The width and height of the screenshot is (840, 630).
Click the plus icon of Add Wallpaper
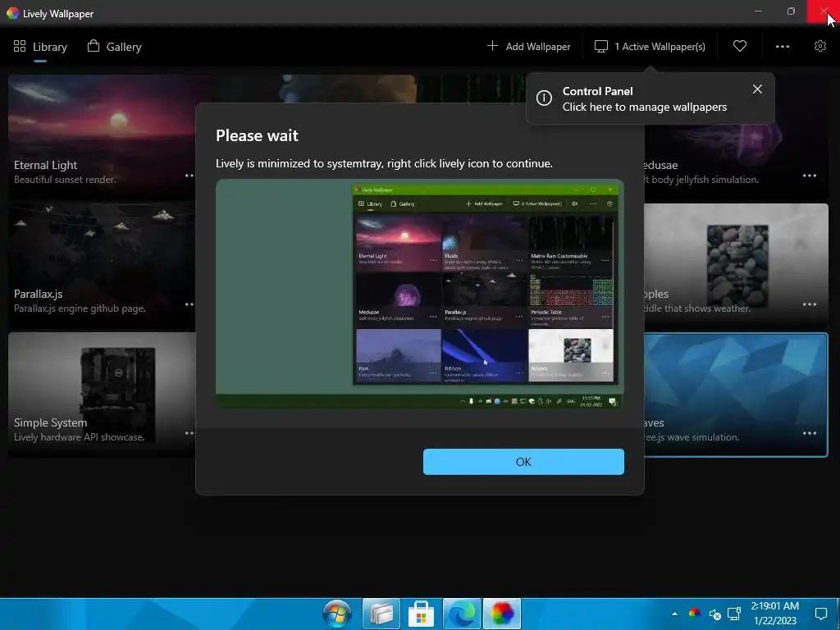tap(492, 46)
